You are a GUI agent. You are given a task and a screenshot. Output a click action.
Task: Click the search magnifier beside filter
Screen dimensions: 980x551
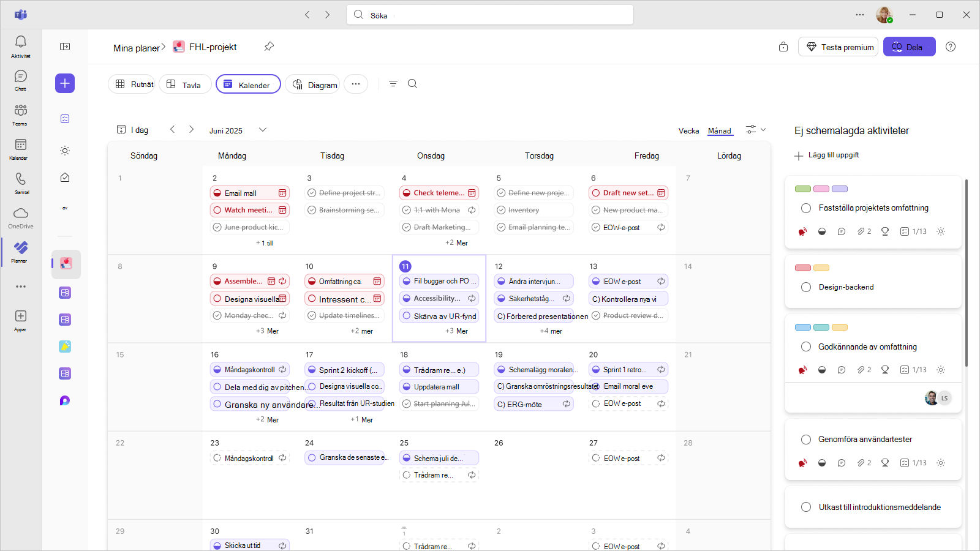coord(413,84)
